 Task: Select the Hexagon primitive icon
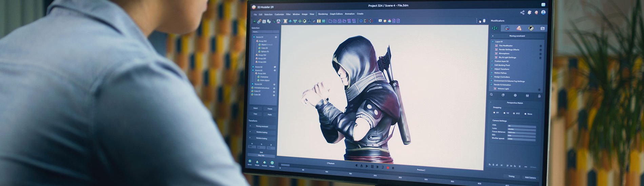(x=272, y=163)
